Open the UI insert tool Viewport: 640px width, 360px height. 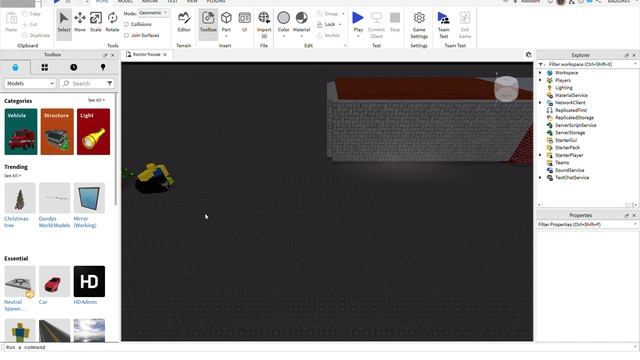(244, 22)
